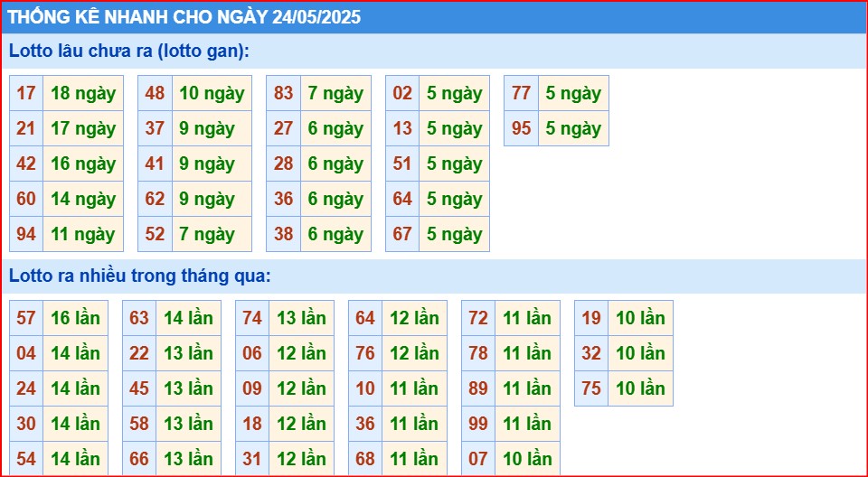Click the "14 ngày" cell
The width and height of the screenshot is (868, 477).
pos(83,199)
